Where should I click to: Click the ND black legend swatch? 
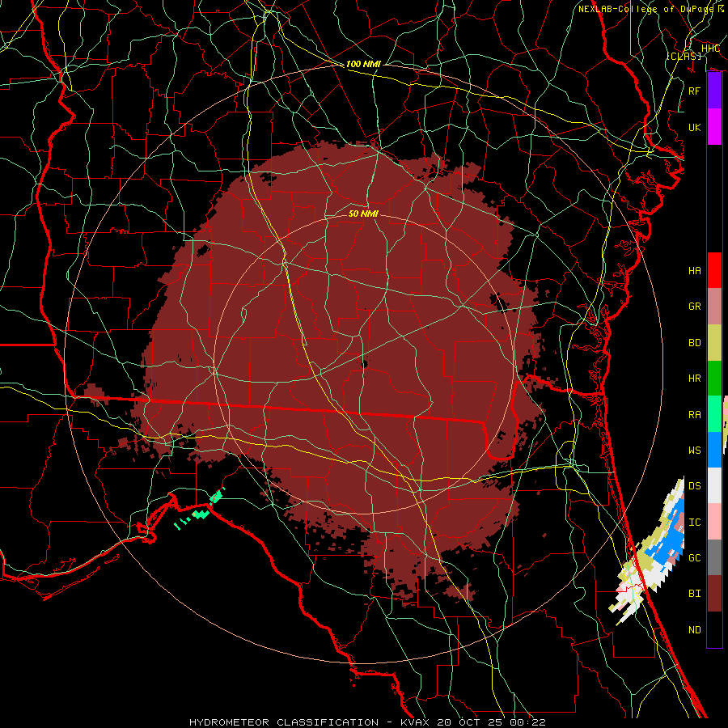tap(714, 629)
